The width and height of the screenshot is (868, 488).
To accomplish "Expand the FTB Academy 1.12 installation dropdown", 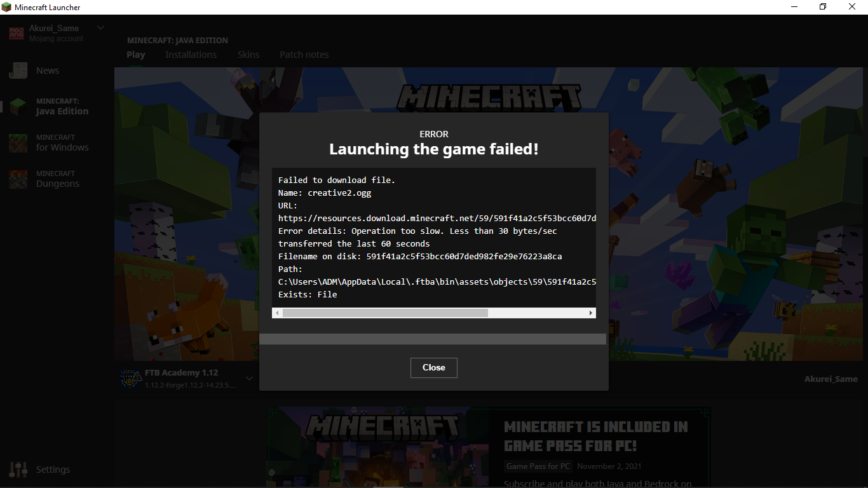I will (x=249, y=377).
